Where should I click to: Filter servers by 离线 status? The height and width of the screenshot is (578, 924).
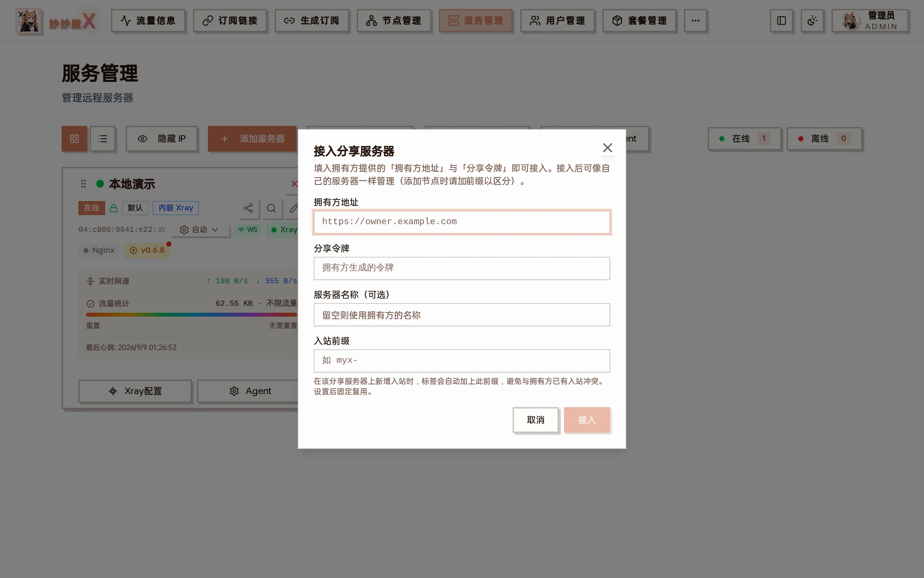pyautogui.click(x=824, y=138)
